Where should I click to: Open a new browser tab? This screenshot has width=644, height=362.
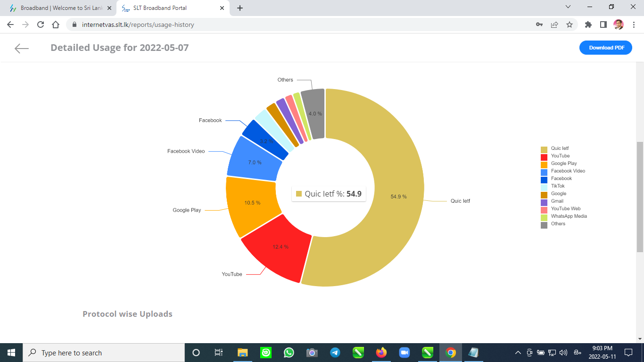point(240,8)
